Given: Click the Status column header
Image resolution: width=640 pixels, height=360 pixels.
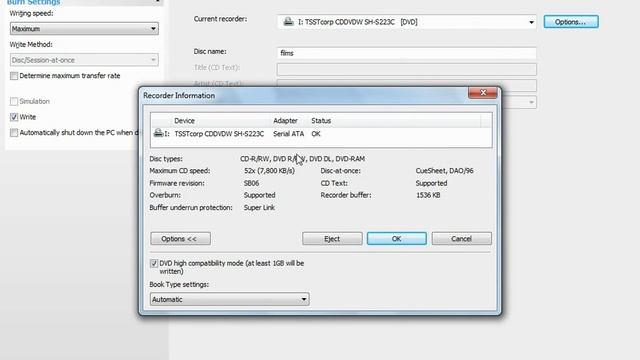Looking at the screenshot, I should (321, 121).
